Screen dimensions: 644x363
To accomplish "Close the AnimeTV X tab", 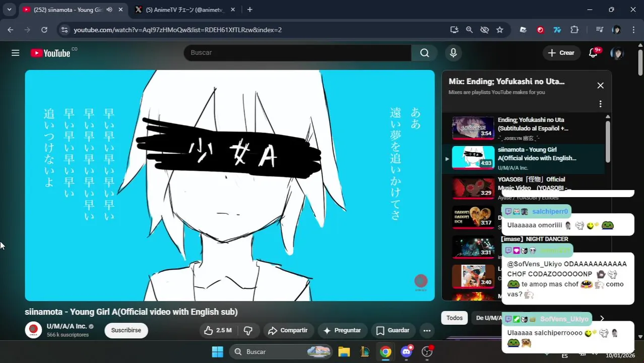I will tap(234, 10).
